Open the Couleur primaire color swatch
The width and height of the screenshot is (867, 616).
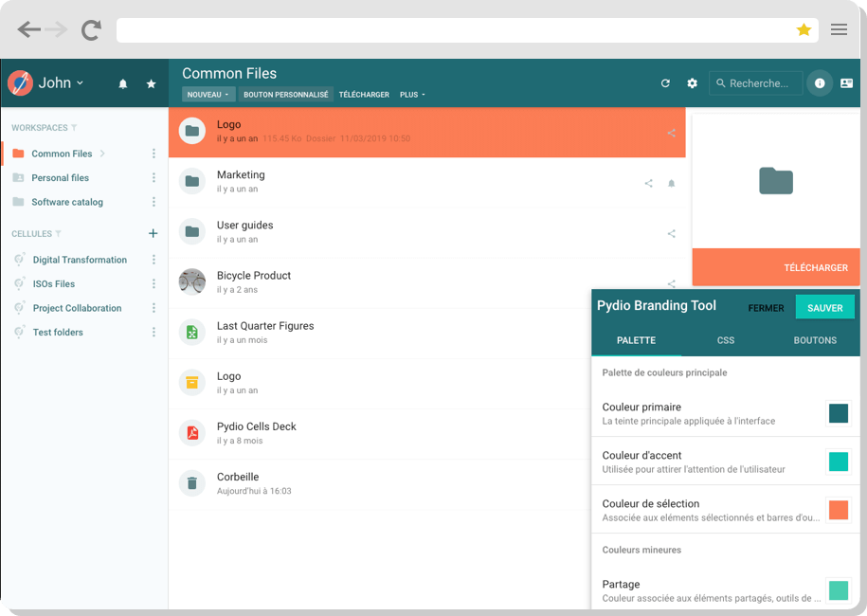(x=839, y=413)
